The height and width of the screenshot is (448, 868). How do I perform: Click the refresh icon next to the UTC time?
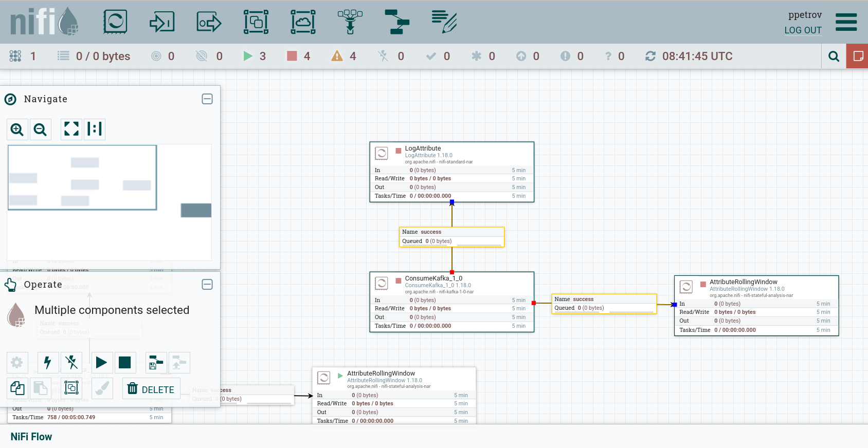(x=650, y=56)
